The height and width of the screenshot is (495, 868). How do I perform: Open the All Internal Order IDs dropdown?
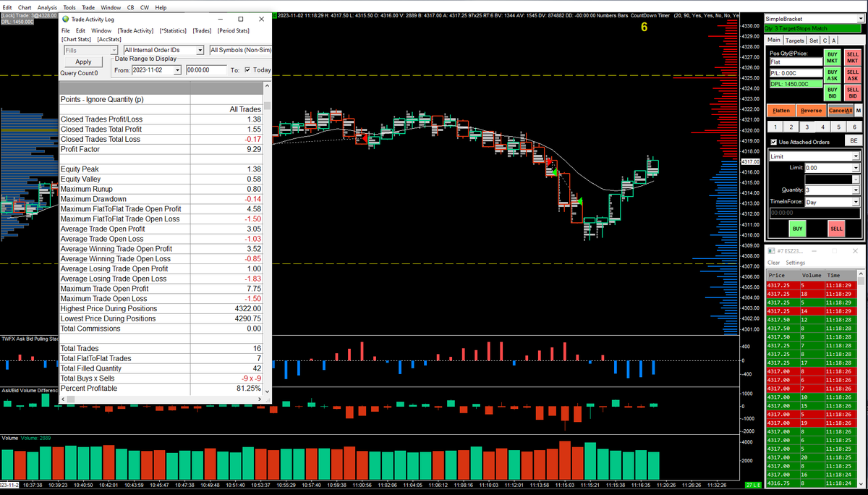pyautogui.click(x=200, y=50)
